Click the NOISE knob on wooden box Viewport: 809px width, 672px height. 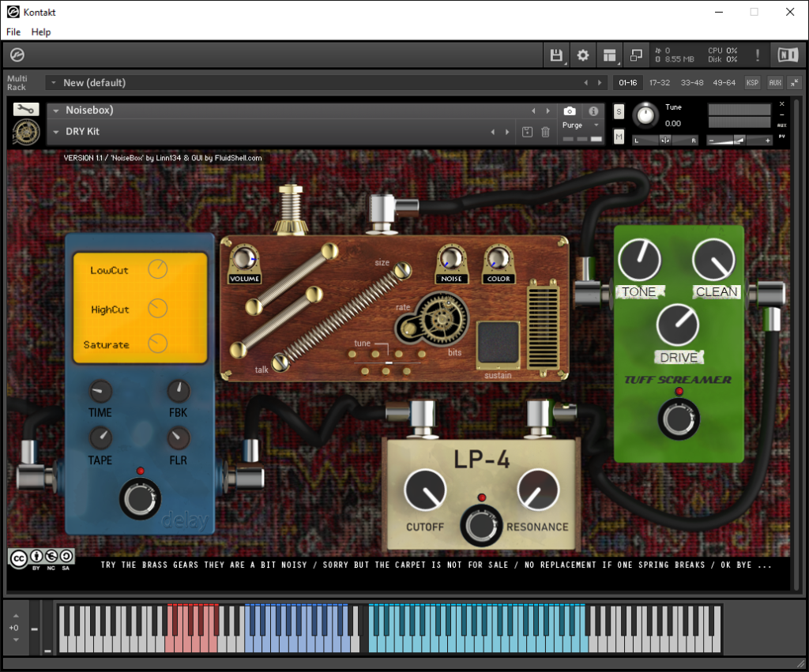coord(451,257)
